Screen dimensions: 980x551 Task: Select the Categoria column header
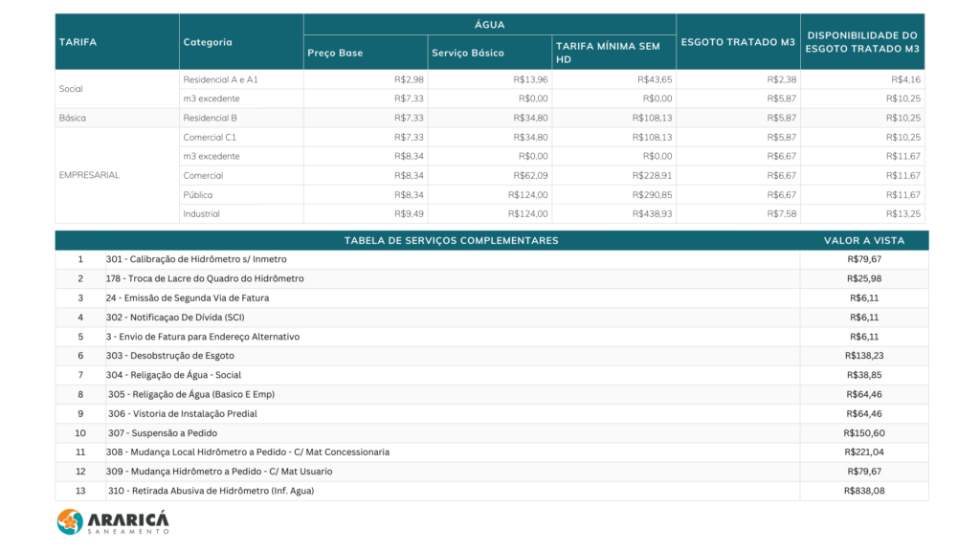click(x=208, y=42)
